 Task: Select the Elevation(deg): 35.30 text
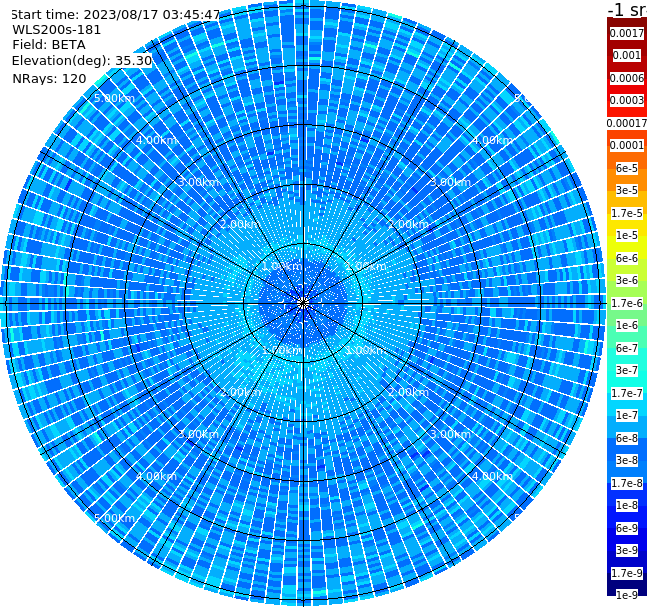coord(82,61)
